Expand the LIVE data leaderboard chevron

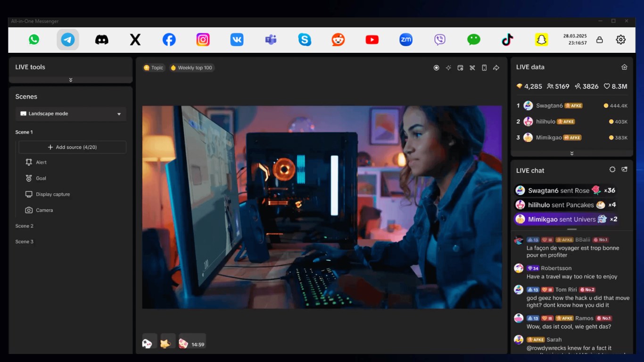point(571,153)
